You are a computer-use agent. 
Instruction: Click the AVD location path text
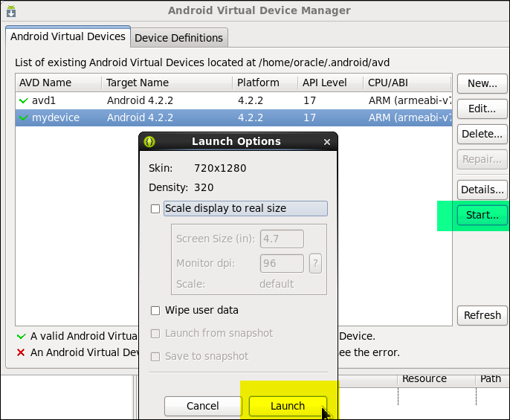pos(324,62)
